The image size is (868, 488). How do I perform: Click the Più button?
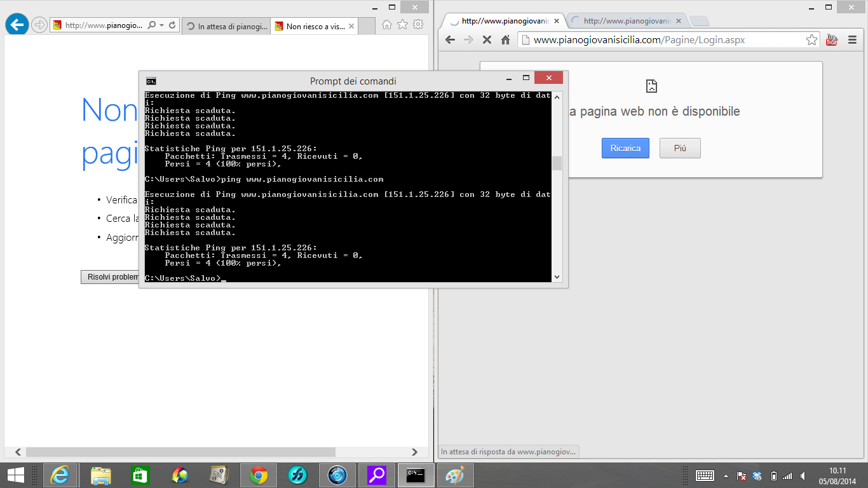click(x=680, y=148)
